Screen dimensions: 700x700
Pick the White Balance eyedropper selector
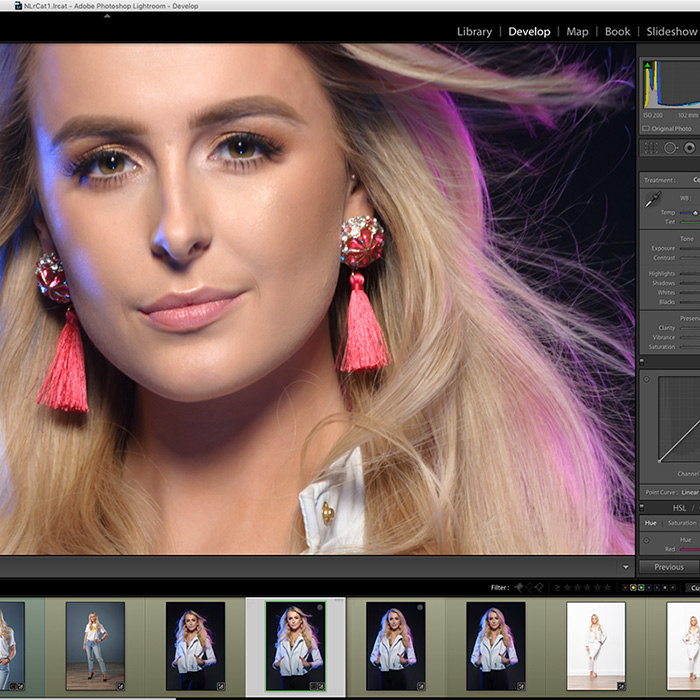(653, 199)
